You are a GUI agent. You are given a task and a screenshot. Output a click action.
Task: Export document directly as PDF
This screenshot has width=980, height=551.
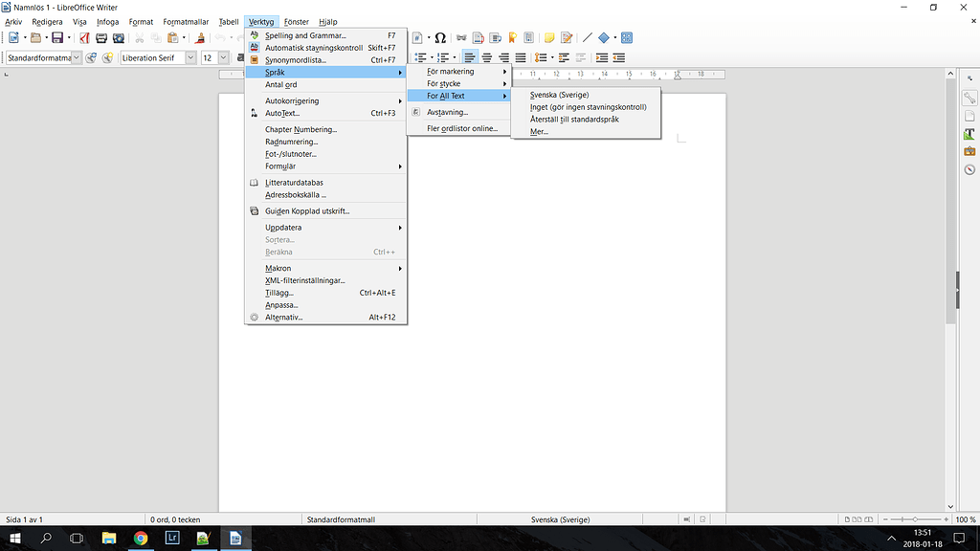point(84,38)
